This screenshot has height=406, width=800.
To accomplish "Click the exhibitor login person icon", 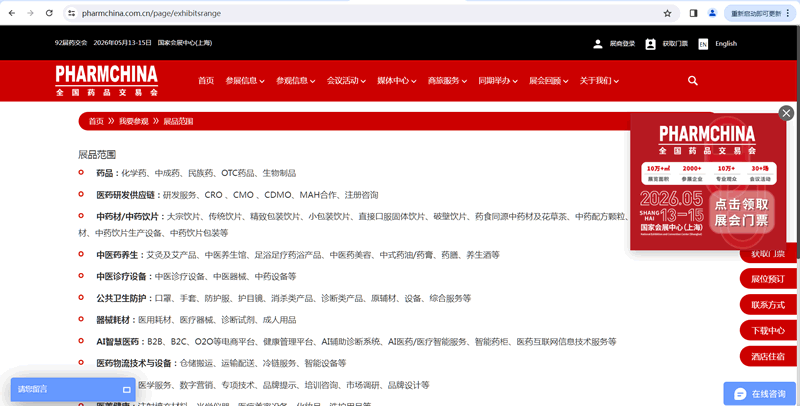I will [598, 44].
